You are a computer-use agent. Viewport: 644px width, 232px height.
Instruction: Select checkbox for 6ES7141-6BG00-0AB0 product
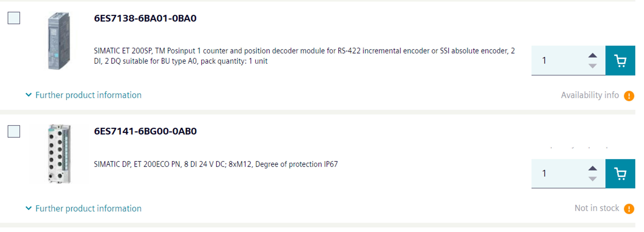[14, 131]
